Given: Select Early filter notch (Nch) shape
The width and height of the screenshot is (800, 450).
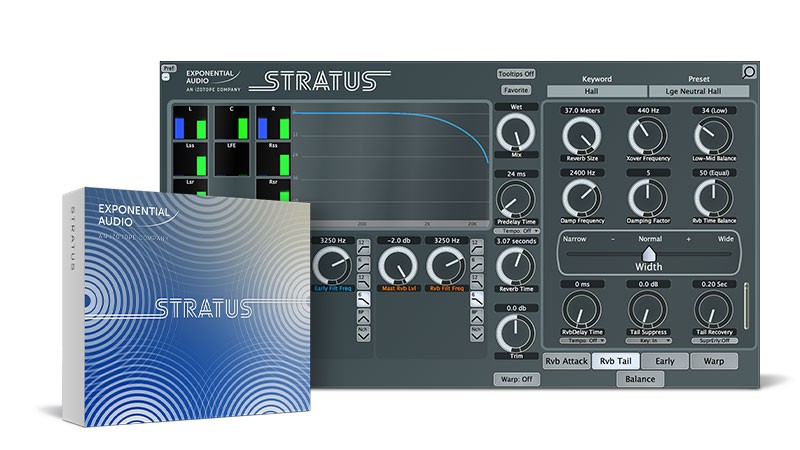Looking at the screenshot, I should point(363,334).
